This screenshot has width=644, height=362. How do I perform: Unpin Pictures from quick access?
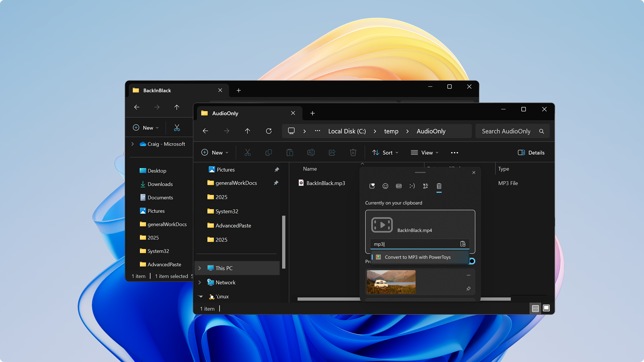[x=277, y=170]
